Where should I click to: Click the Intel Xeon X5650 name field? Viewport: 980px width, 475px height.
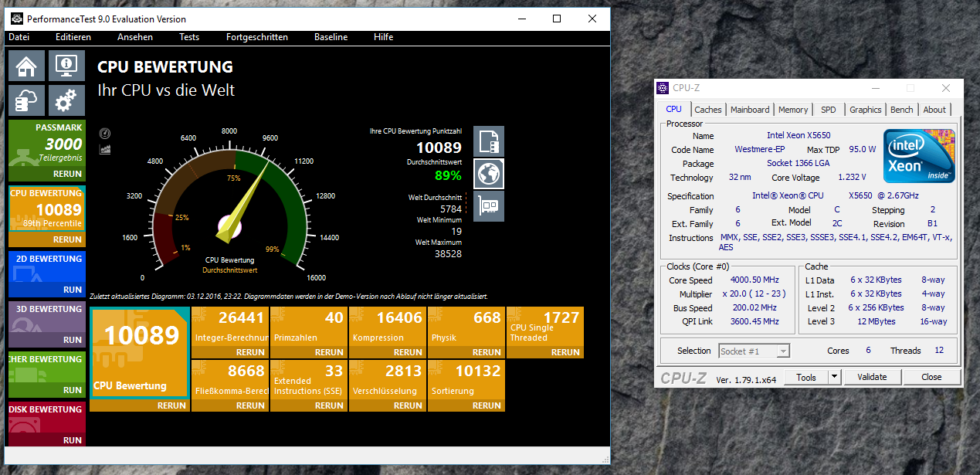click(799, 136)
